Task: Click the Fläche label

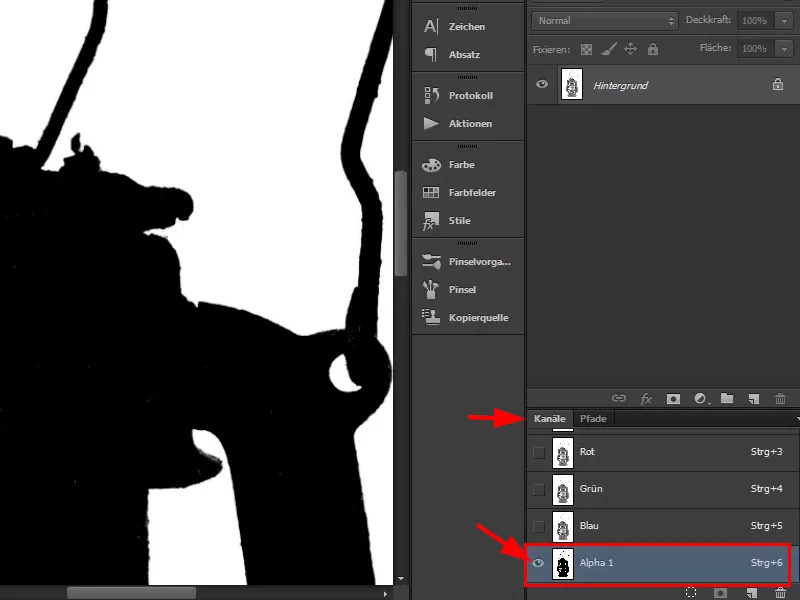Action: click(715, 48)
